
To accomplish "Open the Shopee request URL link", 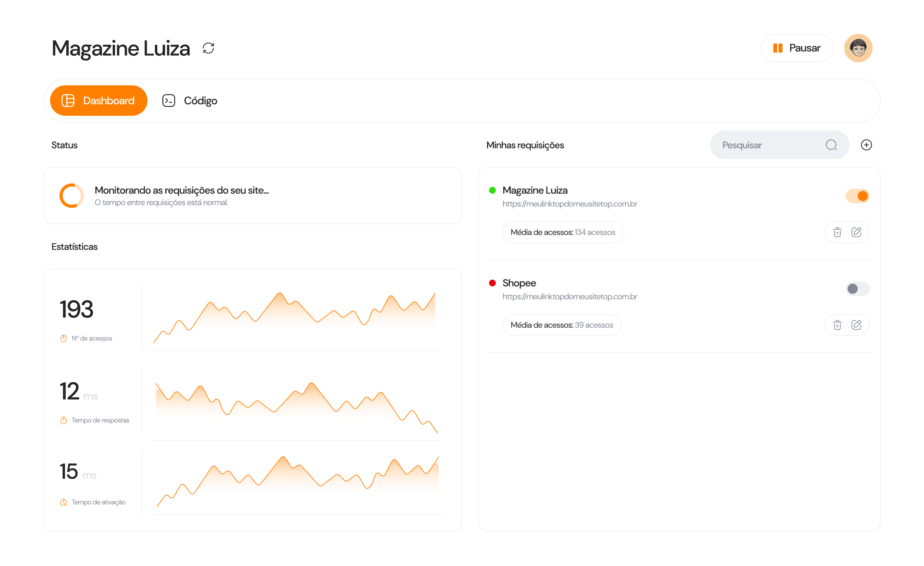I will (x=569, y=297).
